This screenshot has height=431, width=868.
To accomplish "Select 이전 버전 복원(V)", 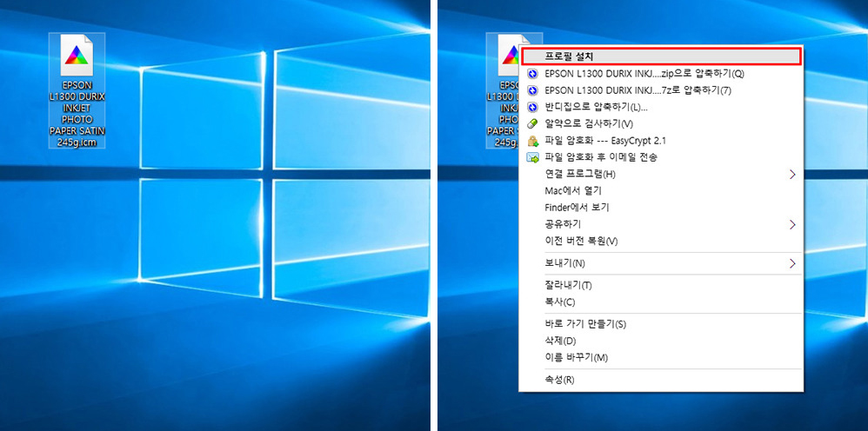I will pyautogui.click(x=660, y=242).
